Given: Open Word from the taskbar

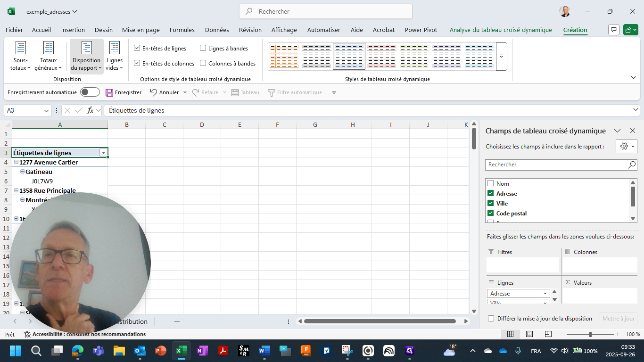Looking at the screenshot, I should [264, 351].
